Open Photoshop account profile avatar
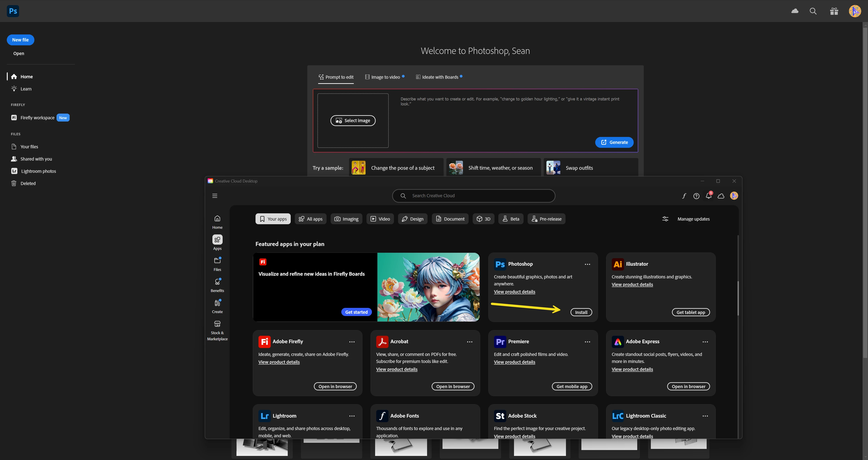This screenshot has width=868, height=460. click(x=855, y=11)
